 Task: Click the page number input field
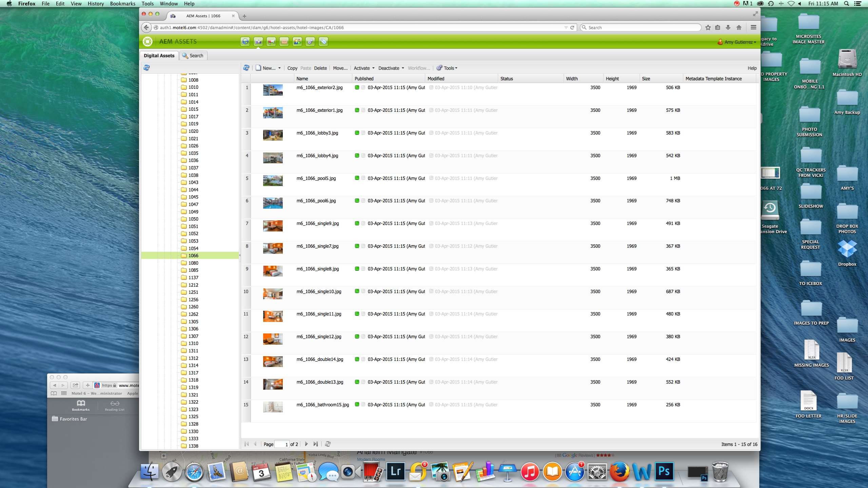pyautogui.click(x=282, y=444)
